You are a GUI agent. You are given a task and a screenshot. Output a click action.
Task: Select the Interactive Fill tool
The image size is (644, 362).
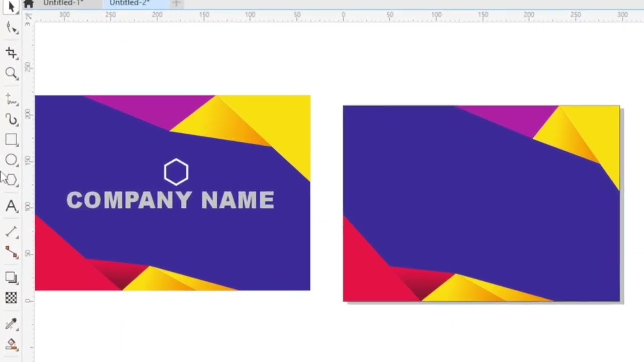11,344
